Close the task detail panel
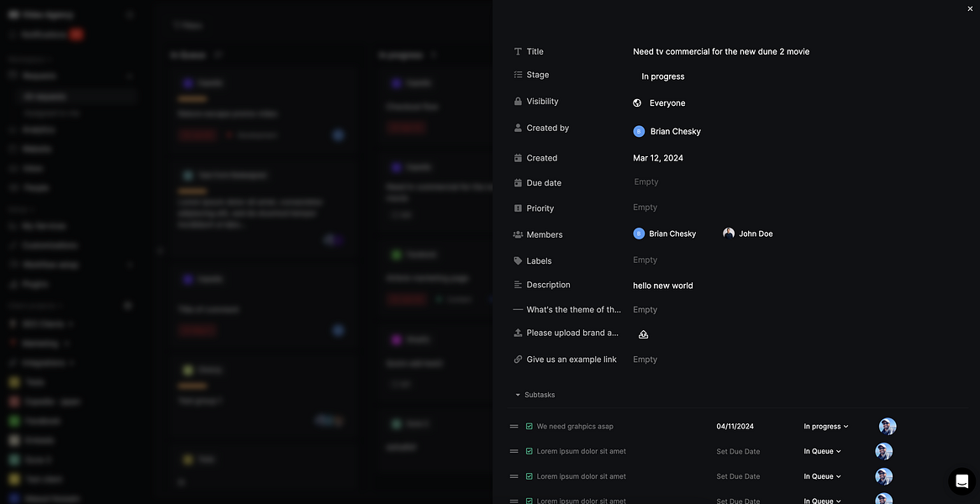980x504 pixels. click(970, 8)
